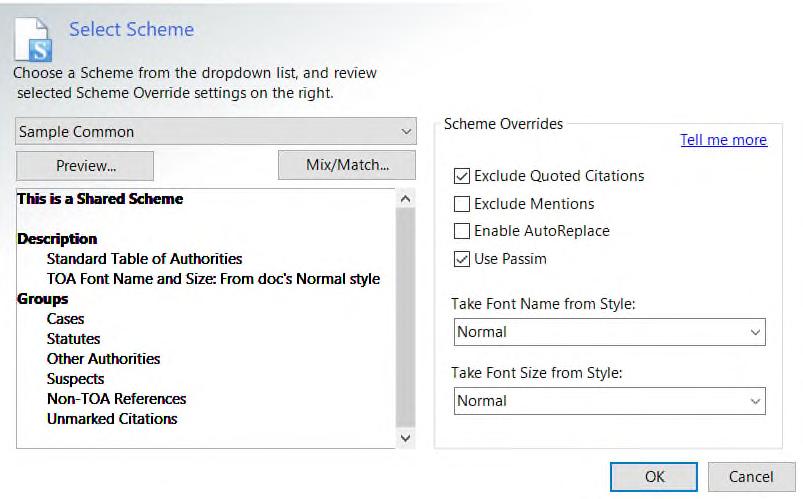This screenshot has width=803, height=499.
Task: Enable the AutoReplace checkbox
Action: coord(462,231)
